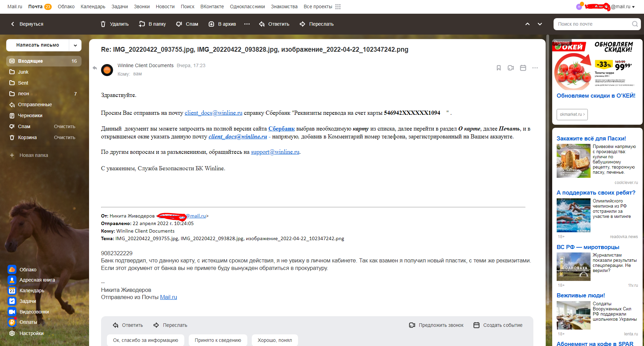Open Календарь in top navigation bar
This screenshot has width=644, height=346.
(93, 7)
